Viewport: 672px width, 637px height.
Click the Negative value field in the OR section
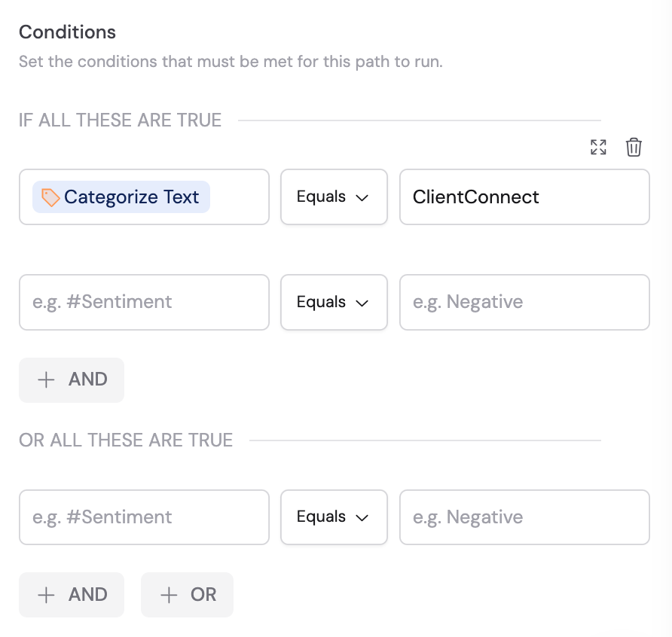pyautogui.click(x=524, y=517)
